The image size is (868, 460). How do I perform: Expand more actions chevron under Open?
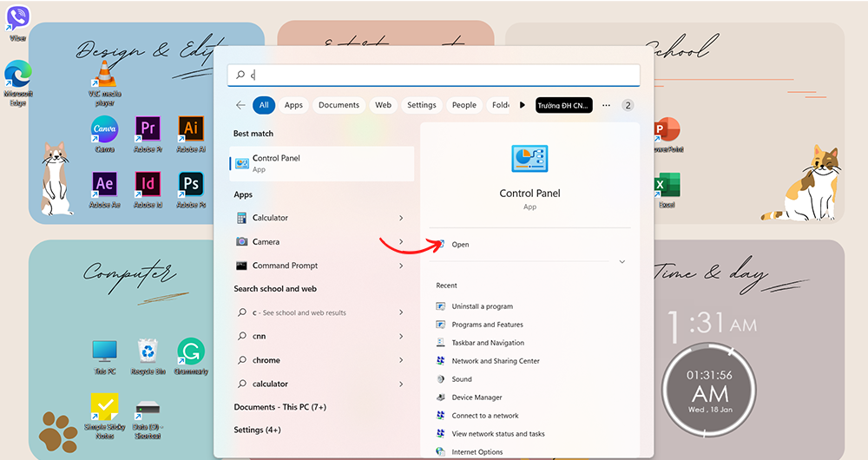(622, 262)
